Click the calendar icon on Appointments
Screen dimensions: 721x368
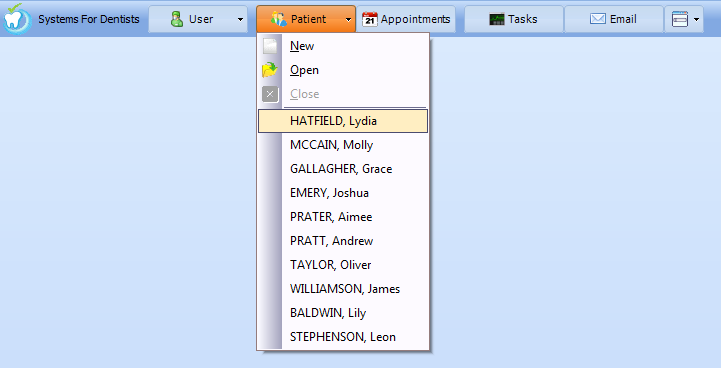[370, 19]
